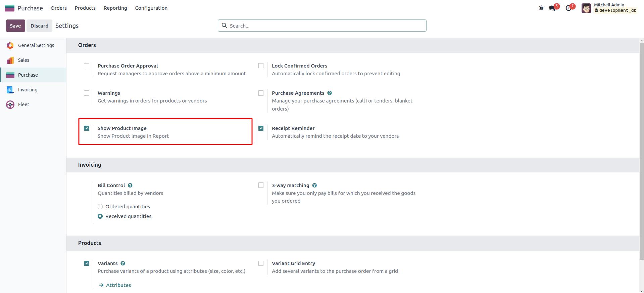
Task: Open the Reporting menu
Action: tap(115, 8)
